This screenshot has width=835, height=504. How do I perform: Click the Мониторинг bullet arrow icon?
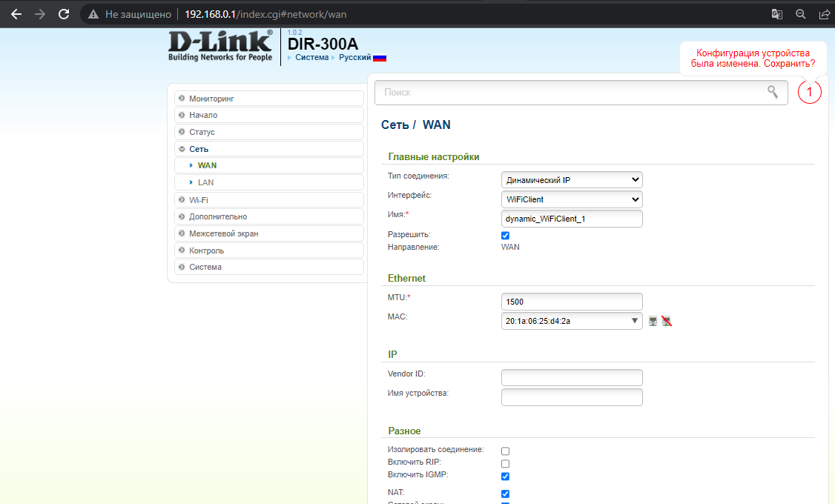click(182, 99)
